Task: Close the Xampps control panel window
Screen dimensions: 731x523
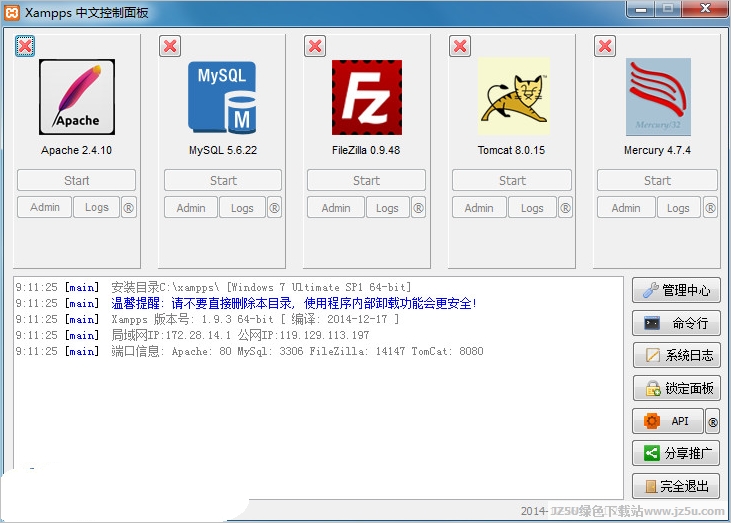Action: pos(705,9)
